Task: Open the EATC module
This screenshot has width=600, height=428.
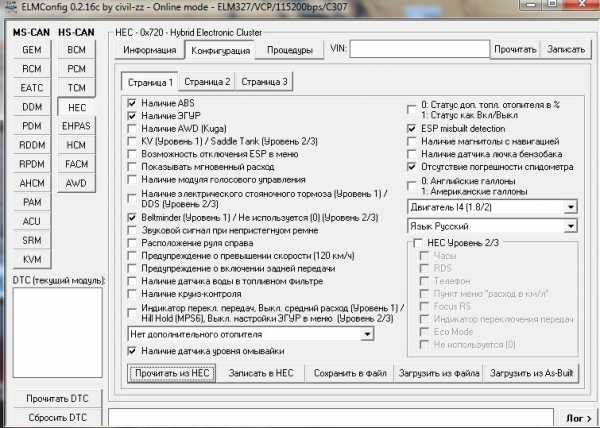Action: tap(32, 88)
